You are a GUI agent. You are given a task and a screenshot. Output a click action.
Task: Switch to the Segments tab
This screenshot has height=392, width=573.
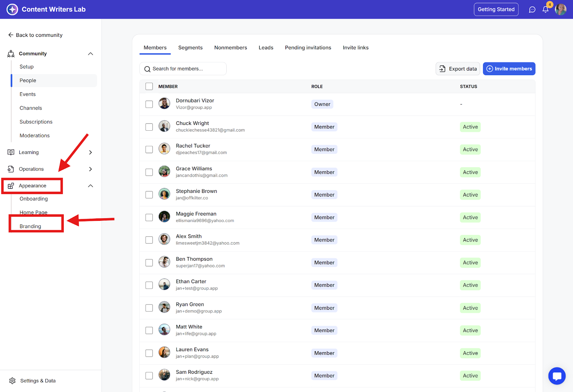click(190, 48)
